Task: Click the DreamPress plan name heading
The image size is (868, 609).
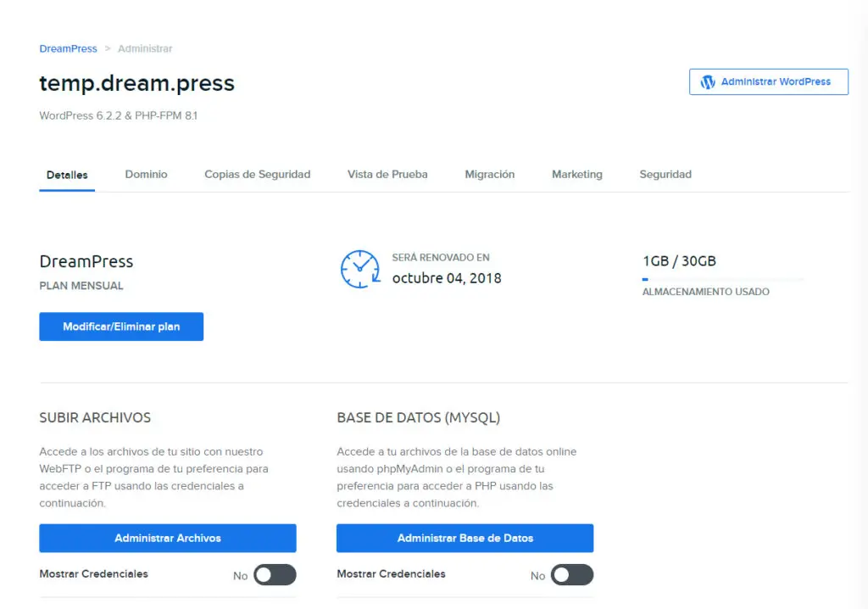Action: [x=86, y=261]
